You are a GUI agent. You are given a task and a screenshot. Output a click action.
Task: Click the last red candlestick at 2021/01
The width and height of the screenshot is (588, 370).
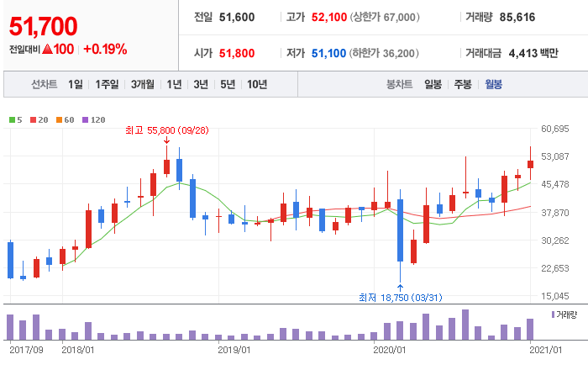(530, 164)
